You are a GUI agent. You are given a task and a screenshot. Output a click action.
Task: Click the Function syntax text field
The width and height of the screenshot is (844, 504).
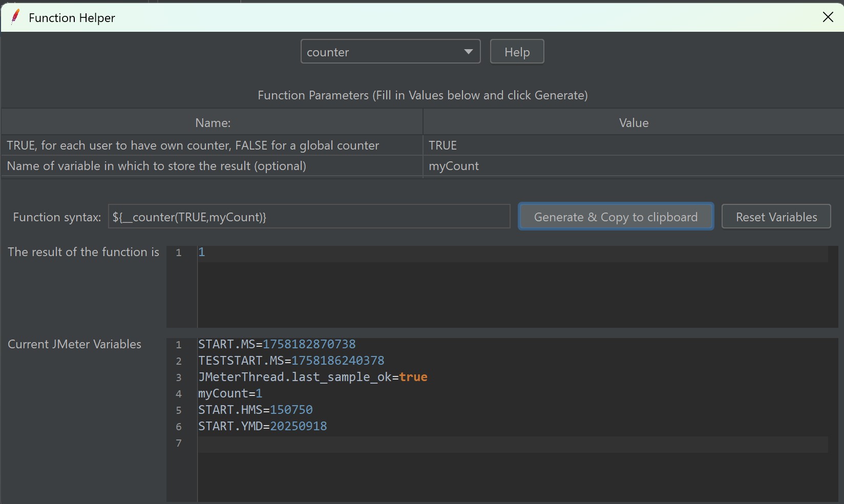[309, 217]
